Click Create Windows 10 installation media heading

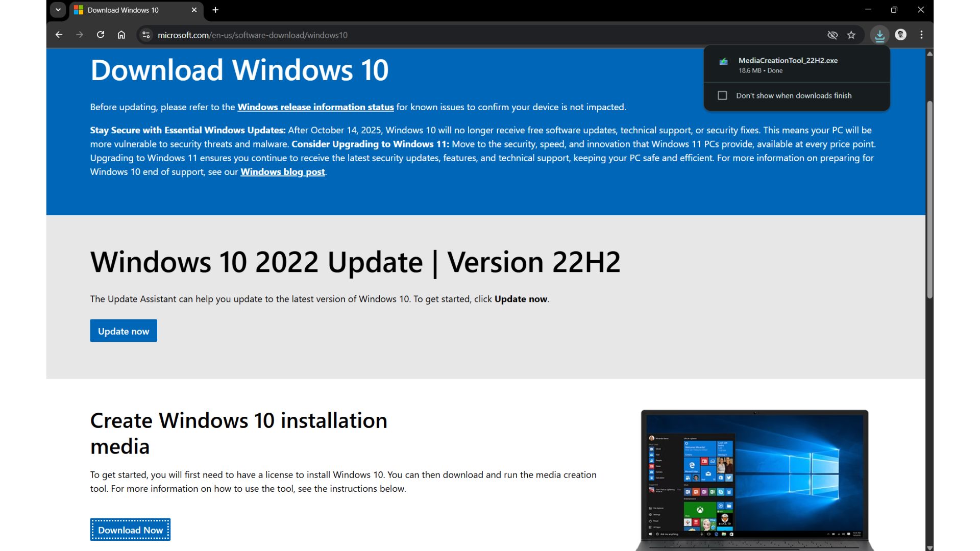tap(239, 433)
